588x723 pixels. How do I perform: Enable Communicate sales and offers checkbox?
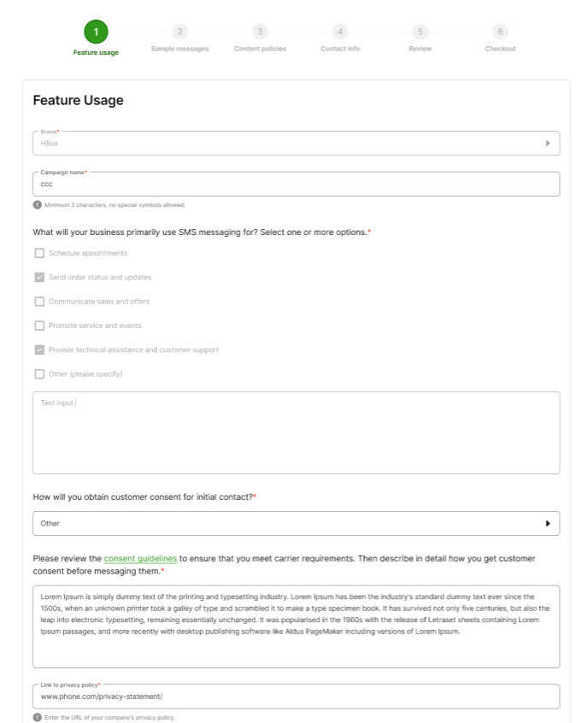click(x=39, y=302)
